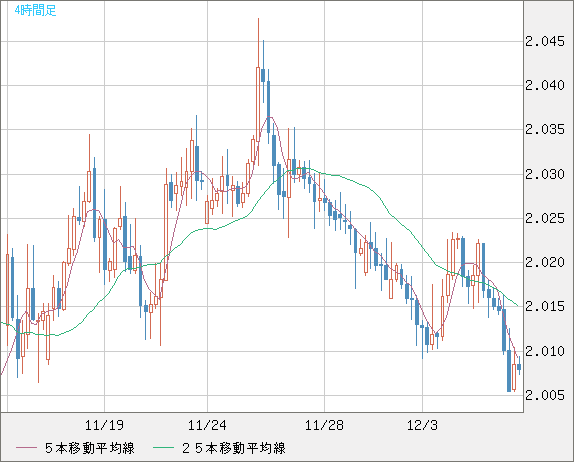Click the green 25-period legend line swatch
Image resolution: width=574 pixels, height=462 pixels.
tap(163, 448)
